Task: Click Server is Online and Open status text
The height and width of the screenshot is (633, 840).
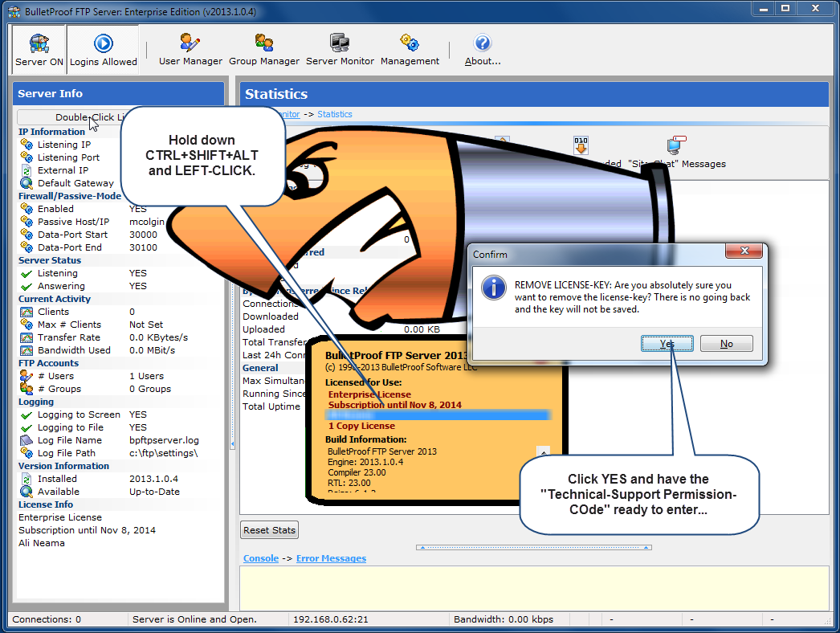Action: pyautogui.click(x=194, y=619)
